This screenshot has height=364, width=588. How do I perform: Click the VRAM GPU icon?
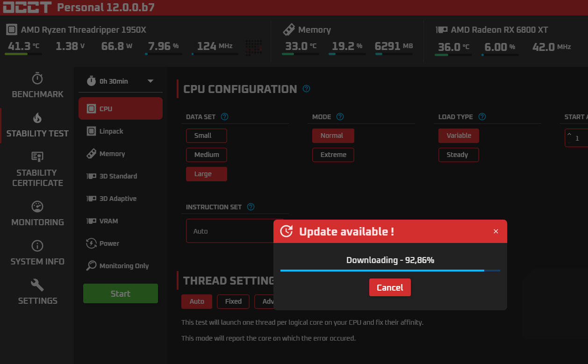(x=91, y=221)
